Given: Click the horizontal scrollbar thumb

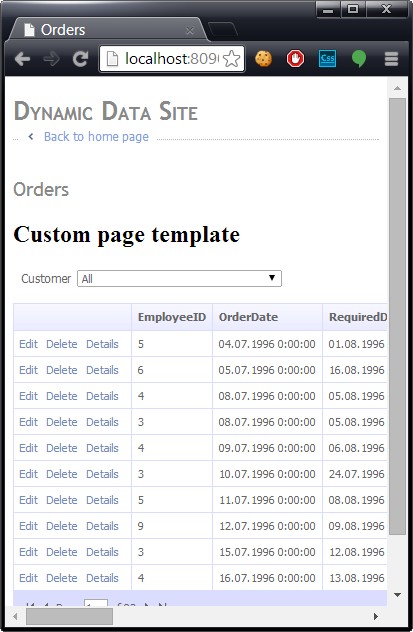Looking at the screenshot, I should (69, 616).
